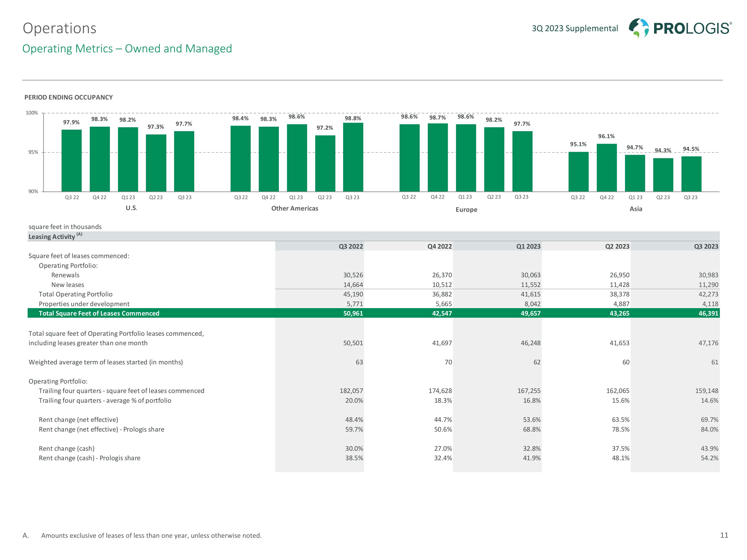Click the Rent change (cash) row label
This screenshot has height=560, width=747.
pyautogui.click(x=66, y=448)
